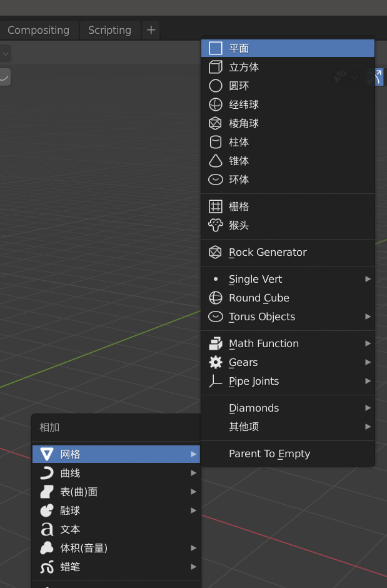The width and height of the screenshot is (387, 588).
Task: Expand the Single Vert submenu arrow
Action: (x=368, y=279)
